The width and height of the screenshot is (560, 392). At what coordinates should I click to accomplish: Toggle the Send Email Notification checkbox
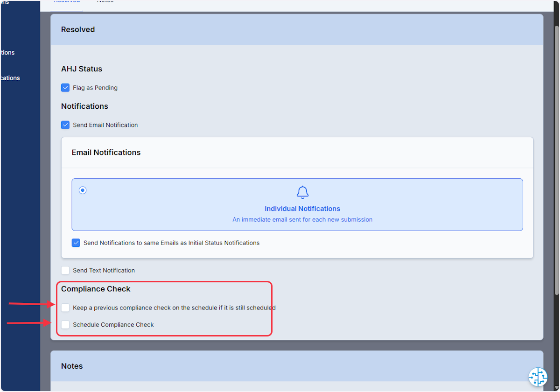65,125
